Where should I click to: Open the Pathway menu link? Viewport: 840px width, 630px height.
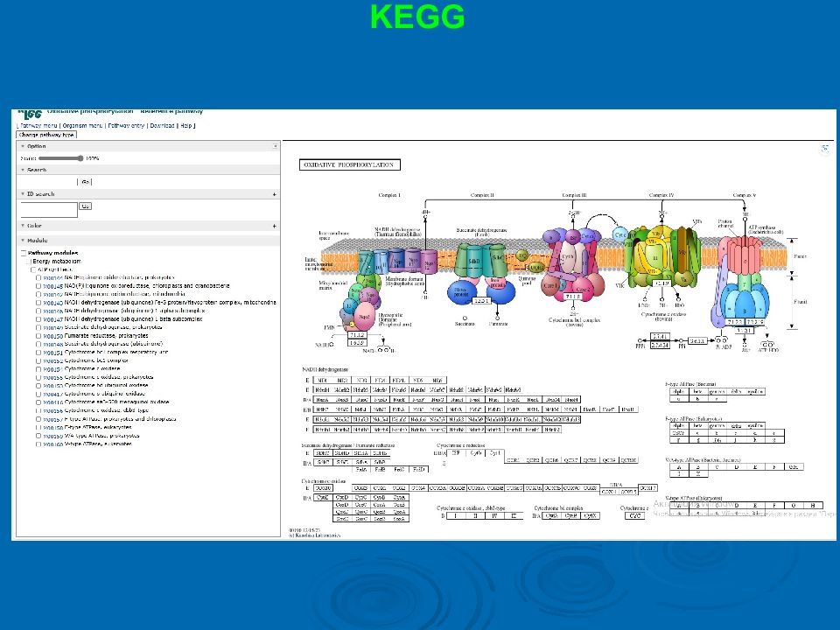38,125
